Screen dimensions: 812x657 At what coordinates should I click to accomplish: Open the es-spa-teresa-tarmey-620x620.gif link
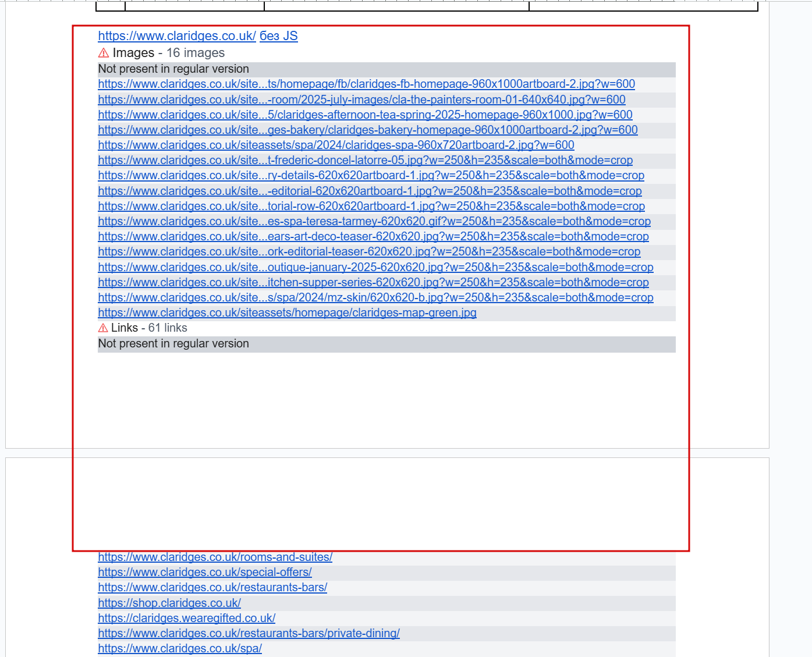pos(374,222)
